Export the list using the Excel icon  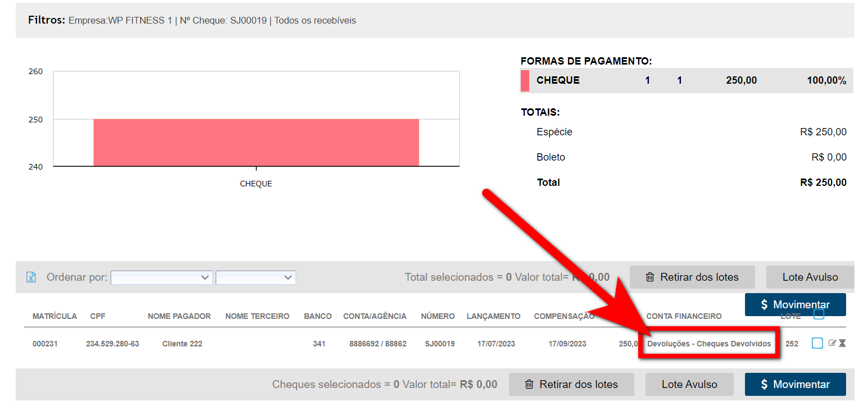31,277
